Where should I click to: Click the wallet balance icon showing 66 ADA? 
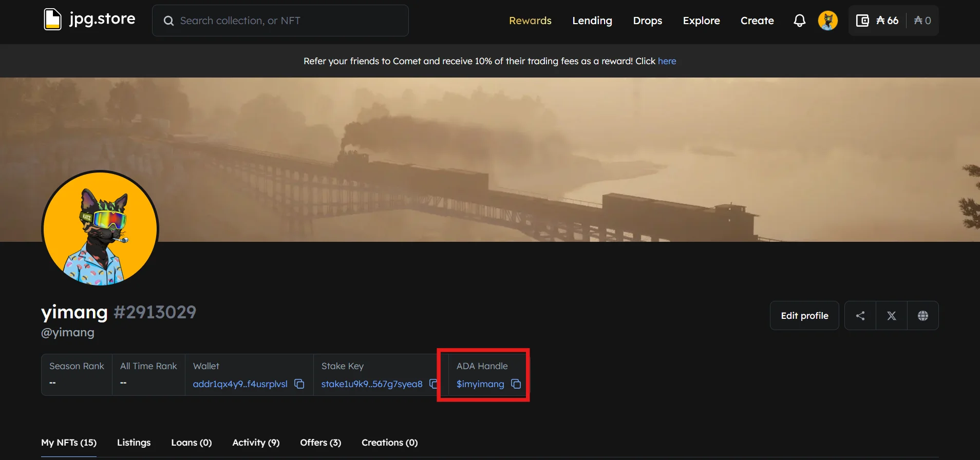tap(862, 21)
